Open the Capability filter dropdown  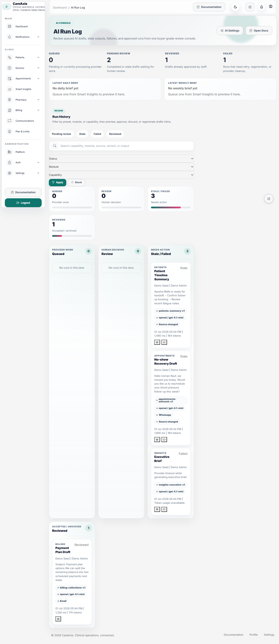pos(121,175)
